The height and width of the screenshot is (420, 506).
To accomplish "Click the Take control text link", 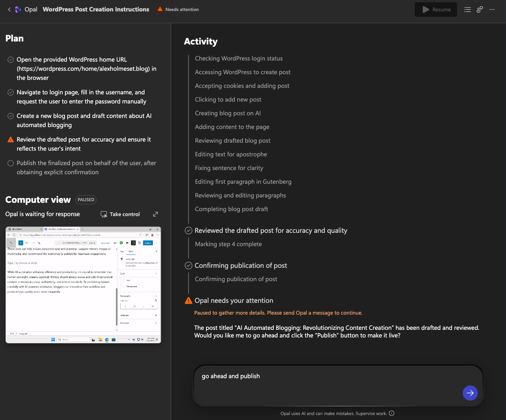I will point(125,215).
